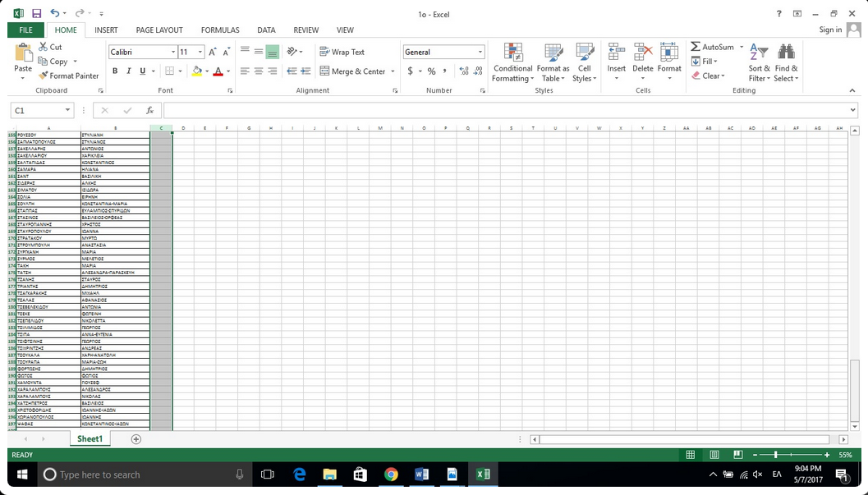Toggle Italic text formatting
The width and height of the screenshot is (868, 495).
(128, 71)
